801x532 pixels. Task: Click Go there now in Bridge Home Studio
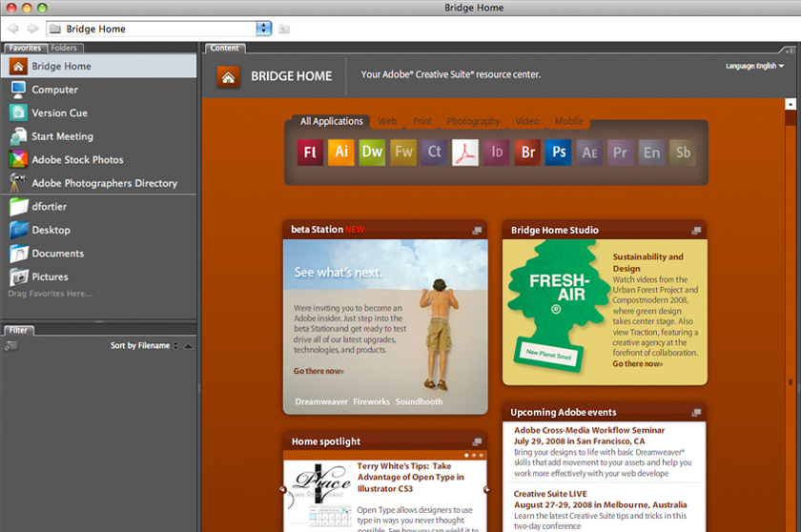coord(638,363)
